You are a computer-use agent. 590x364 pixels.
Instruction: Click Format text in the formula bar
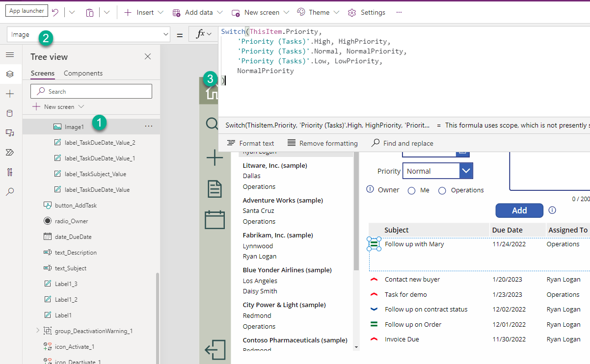(251, 143)
